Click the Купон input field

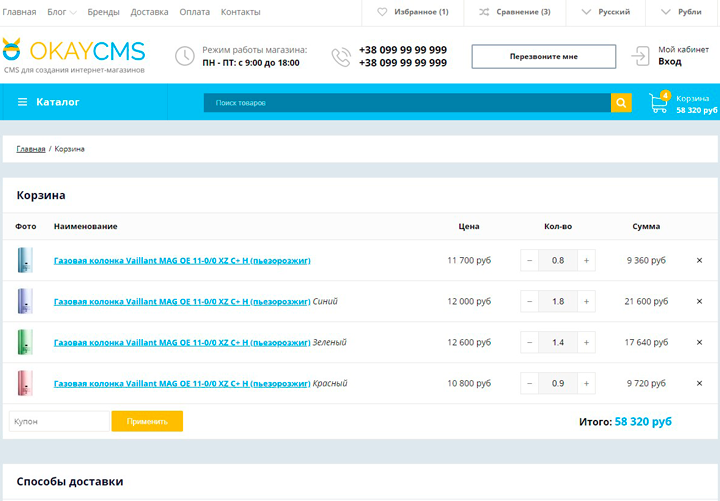click(59, 422)
